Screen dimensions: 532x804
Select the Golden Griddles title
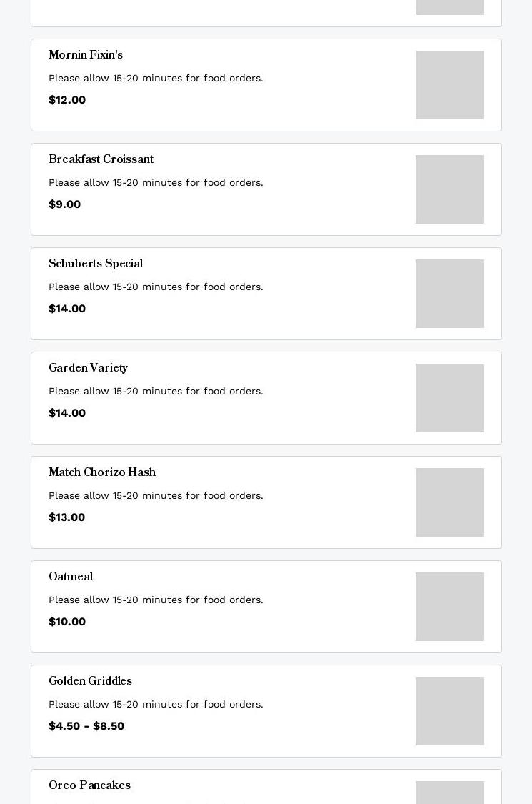pyautogui.click(x=90, y=682)
